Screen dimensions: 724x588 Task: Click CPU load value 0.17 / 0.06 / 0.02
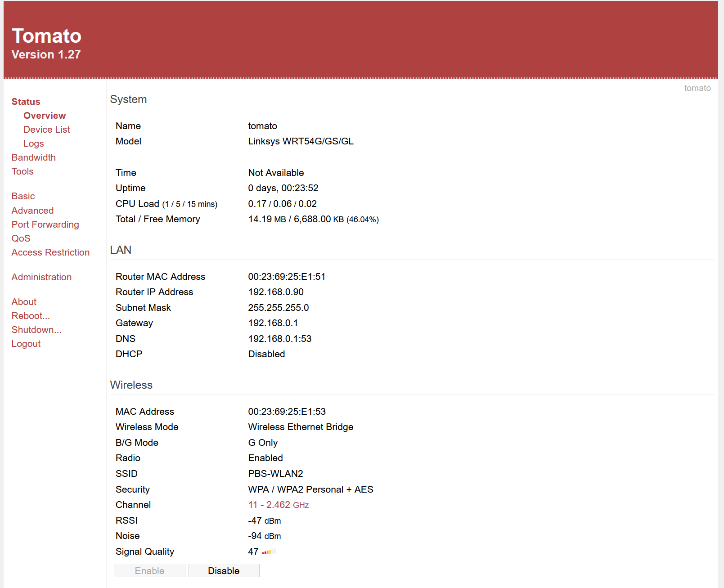click(x=282, y=204)
